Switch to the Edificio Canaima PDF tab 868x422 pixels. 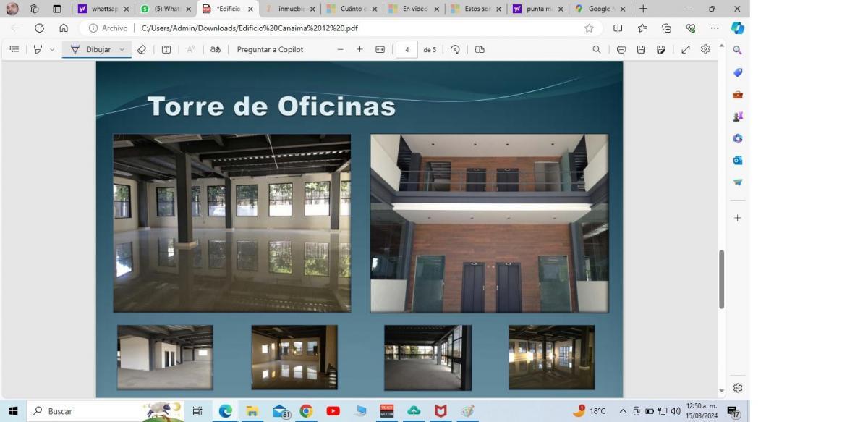click(x=228, y=9)
